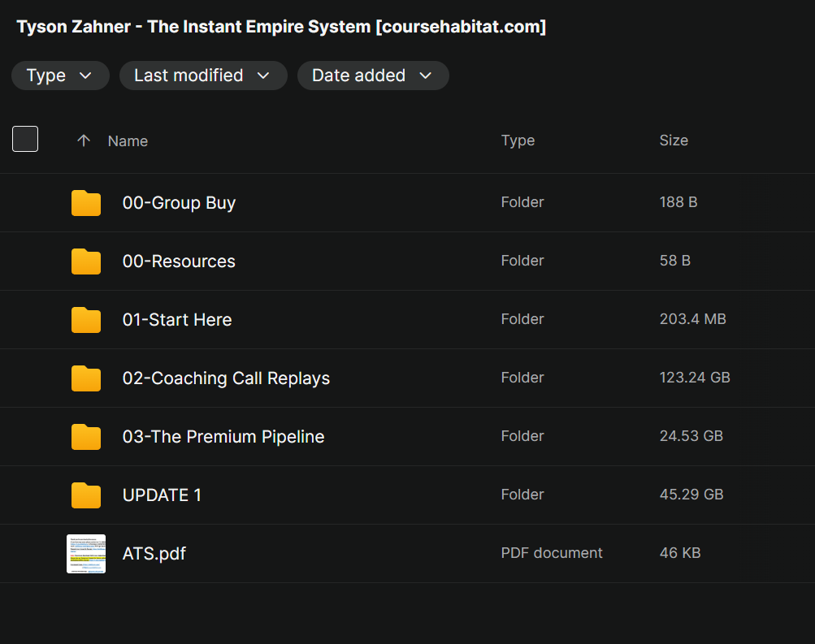This screenshot has height=644, width=815.
Task: Click the Folder type cell for 02-Coaching Call Replays
Action: coord(522,378)
